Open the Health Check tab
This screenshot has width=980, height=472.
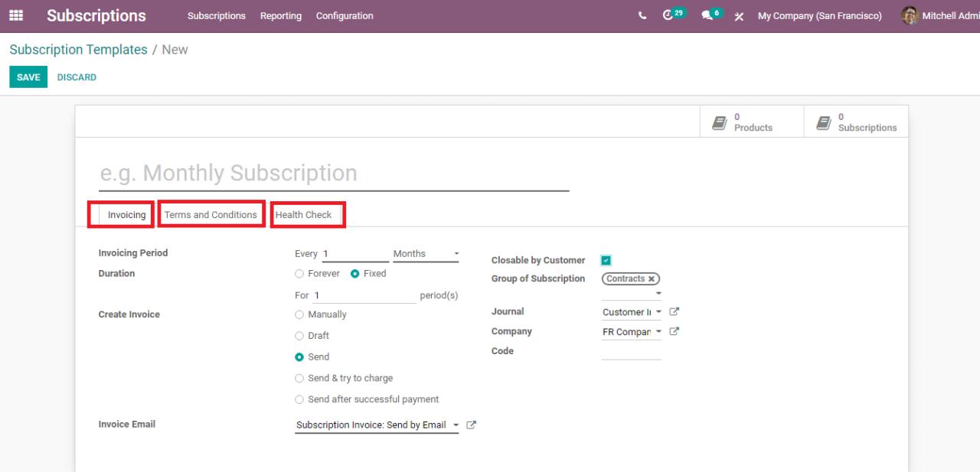click(x=304, y=215)
